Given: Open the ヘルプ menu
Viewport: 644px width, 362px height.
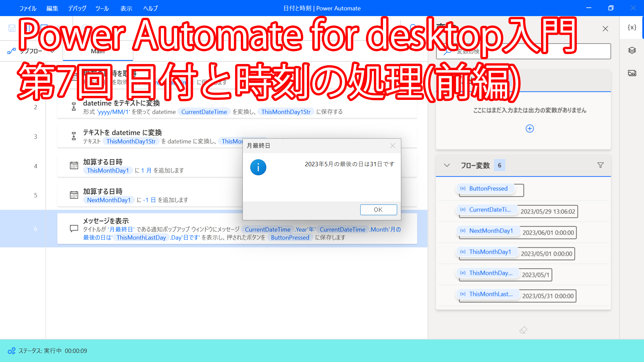Looking at the screenshot, I should (x=150, y=8).
